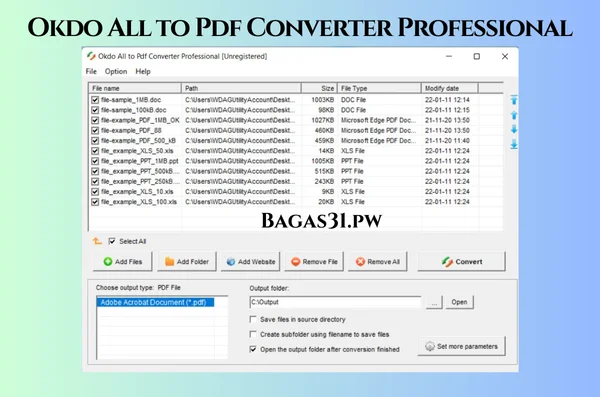Click the Okdo app icon in title bar
This screenshot has width=600, height=397.
91,56
